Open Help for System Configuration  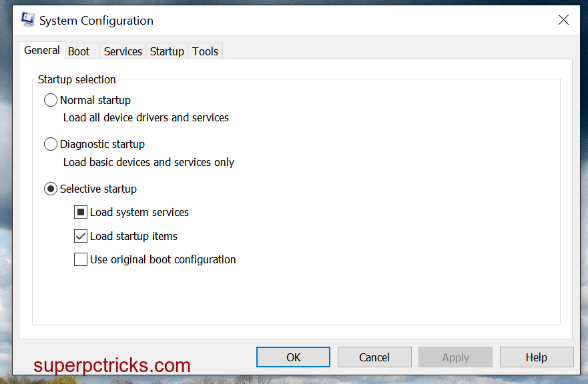point(537,357)
